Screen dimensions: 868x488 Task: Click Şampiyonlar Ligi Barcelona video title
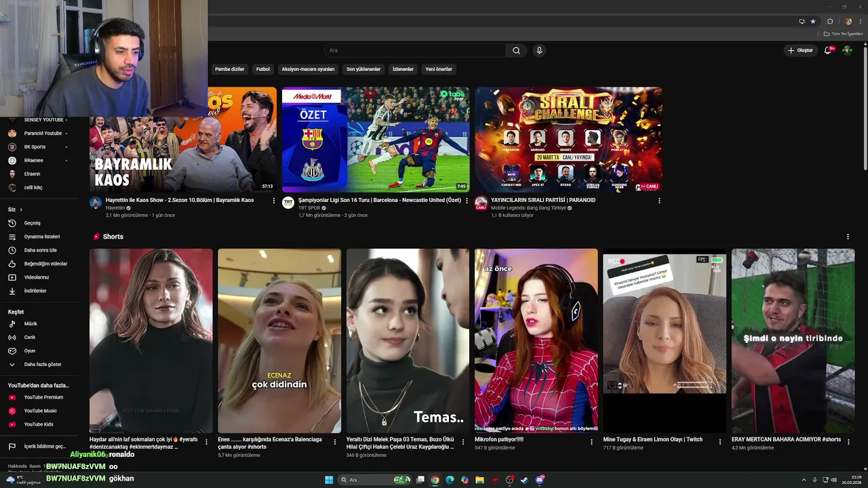380,201
